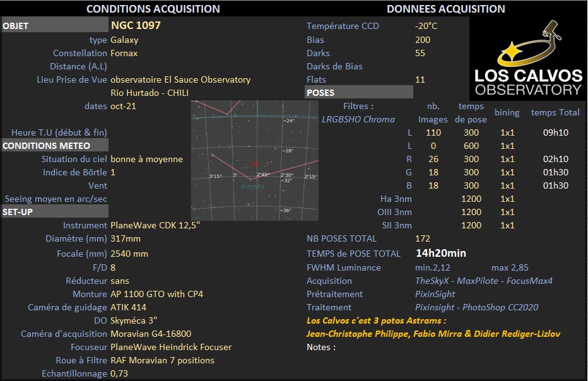Viewport: 588px width, 381px height.
Task: Click the SET-UP section header
Action: coord(55,212)
